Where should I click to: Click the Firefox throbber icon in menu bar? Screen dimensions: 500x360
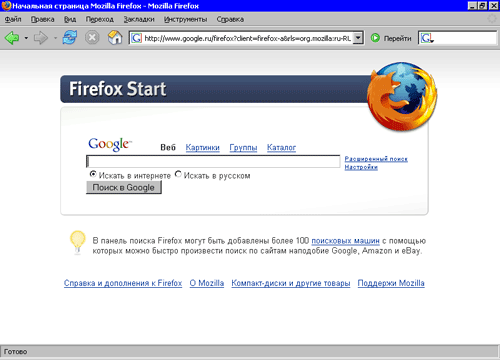click(492, 19)
